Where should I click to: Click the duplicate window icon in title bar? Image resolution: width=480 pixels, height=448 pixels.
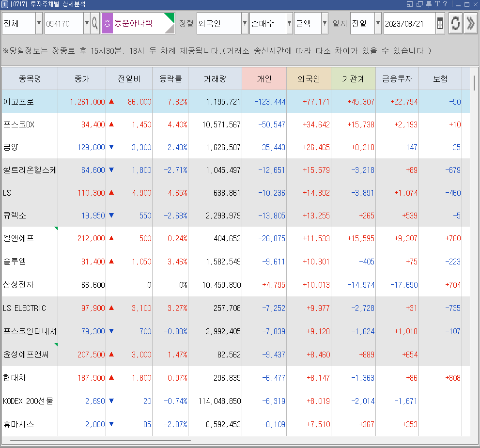pyautogui.click(x=419, y=4)
